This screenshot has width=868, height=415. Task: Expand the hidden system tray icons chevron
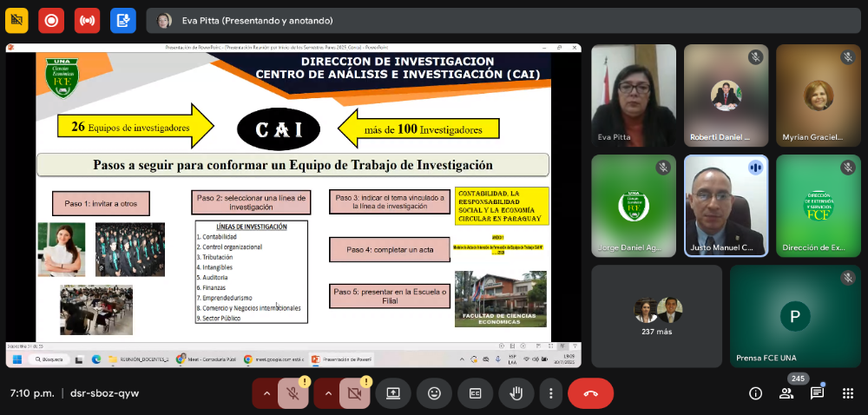pyautogui.click(x=463, y=359)
